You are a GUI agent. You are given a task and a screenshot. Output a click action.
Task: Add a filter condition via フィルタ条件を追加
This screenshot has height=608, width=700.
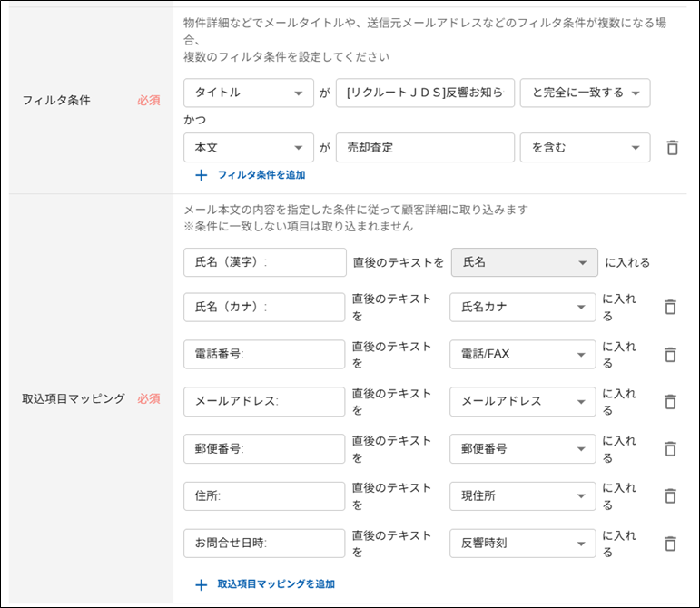tap(261, 175)
